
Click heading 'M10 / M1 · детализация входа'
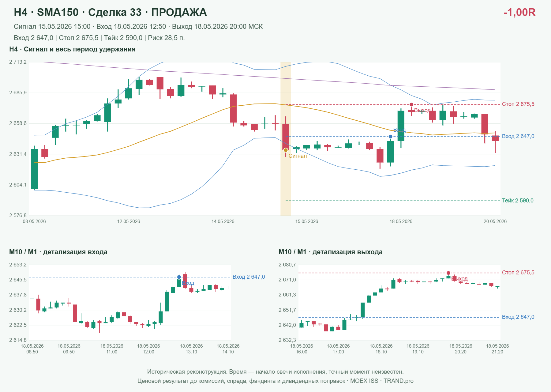pyautogui.click(x=58, y=252)
